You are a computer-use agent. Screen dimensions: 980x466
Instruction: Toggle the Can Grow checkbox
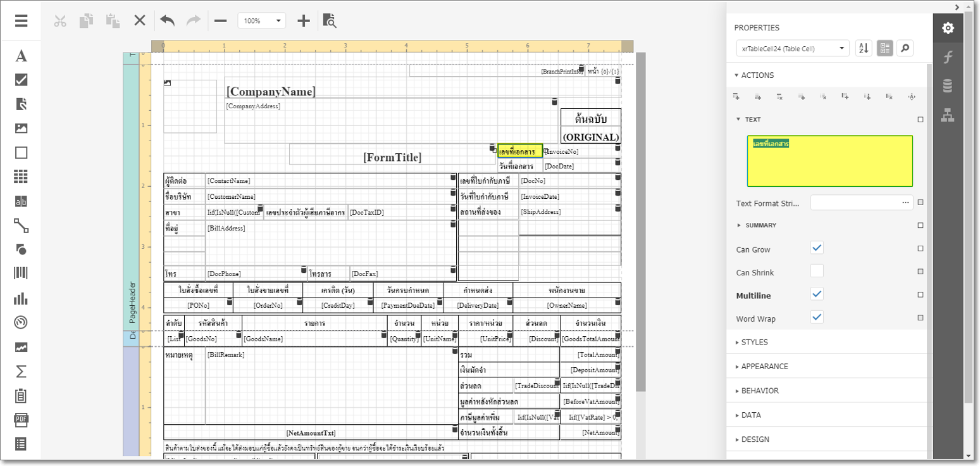[817, 248]
